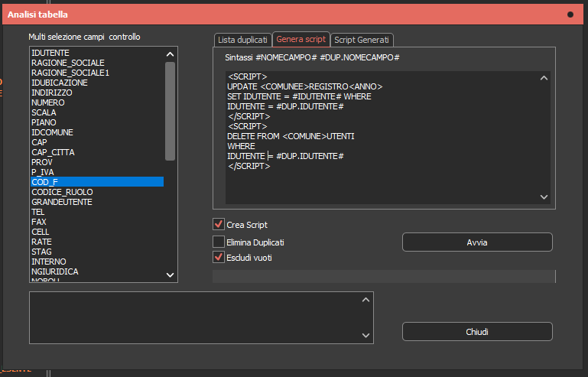
Task: Select the CELL field
Action: click(x=97, y=232)
